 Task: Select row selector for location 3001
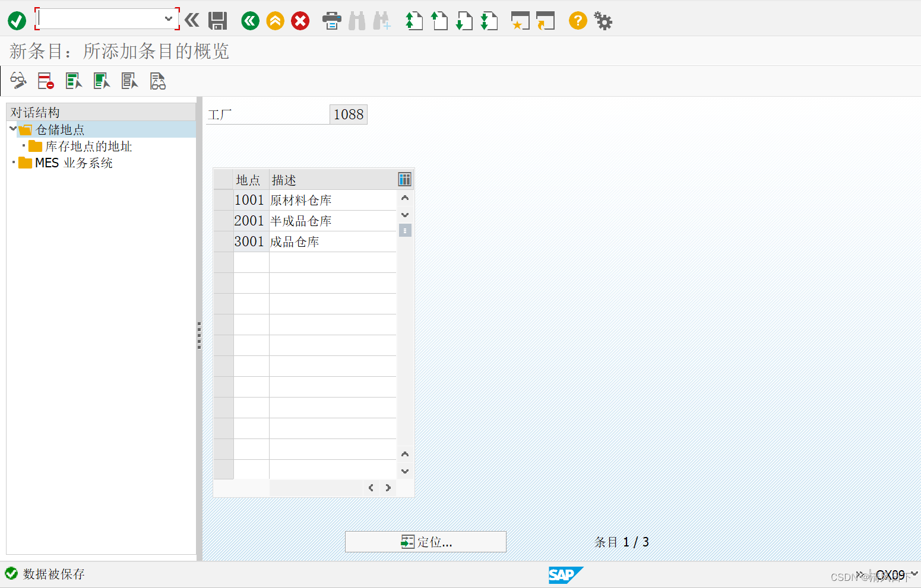[223, 241]
